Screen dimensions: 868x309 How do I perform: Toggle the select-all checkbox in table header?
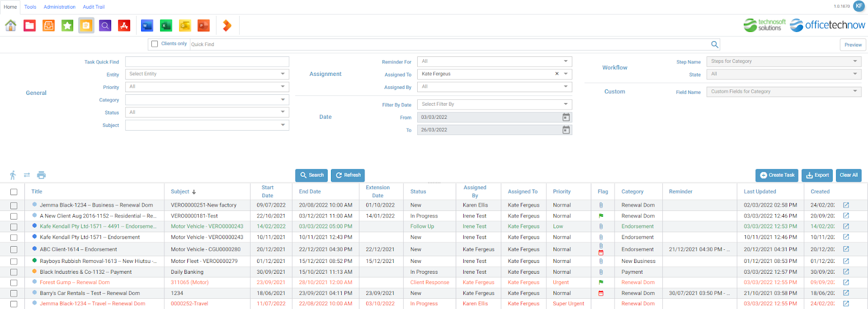click(x=14, y=192)
